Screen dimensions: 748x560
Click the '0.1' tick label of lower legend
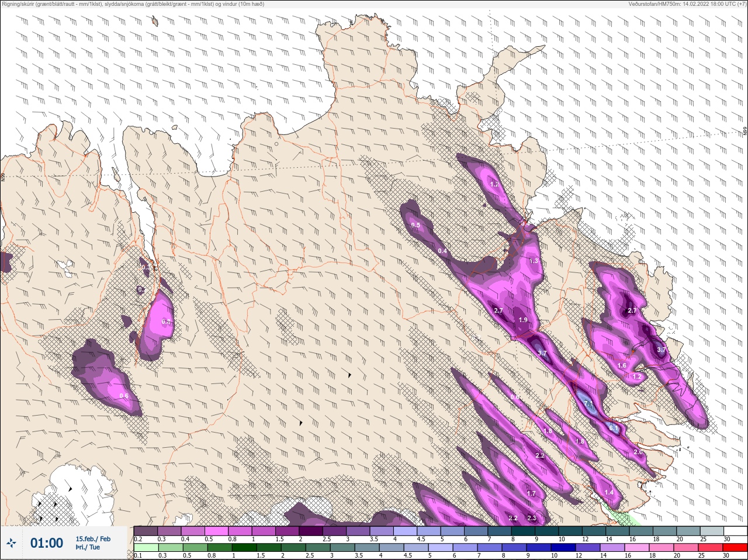point(138,555)
